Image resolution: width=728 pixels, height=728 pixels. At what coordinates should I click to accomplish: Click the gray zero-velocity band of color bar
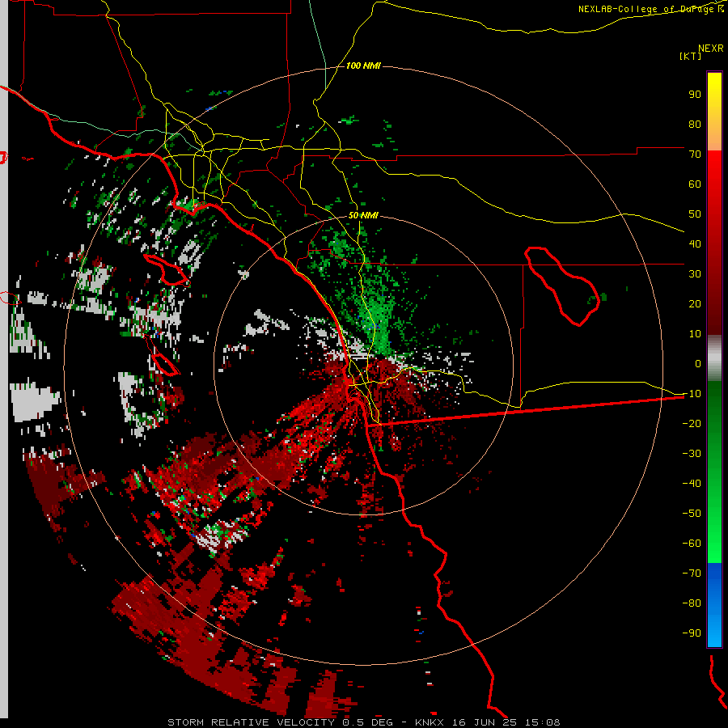(714, 358)
